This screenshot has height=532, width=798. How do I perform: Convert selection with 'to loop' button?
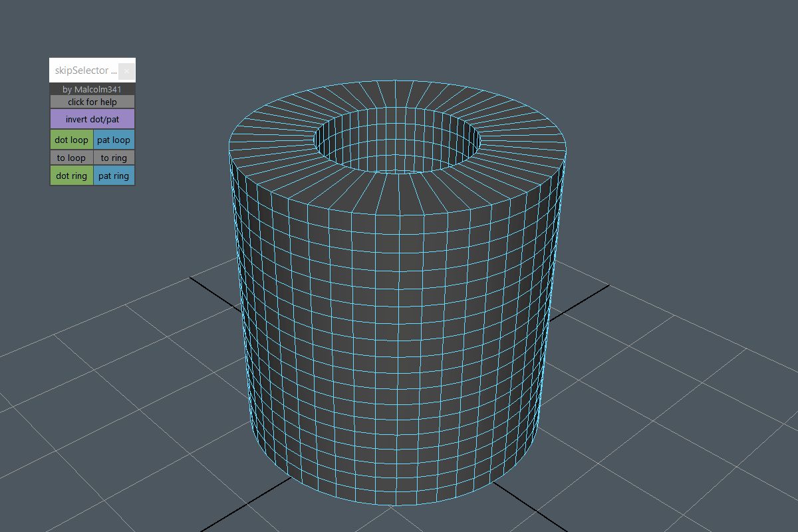pos(71,158)
